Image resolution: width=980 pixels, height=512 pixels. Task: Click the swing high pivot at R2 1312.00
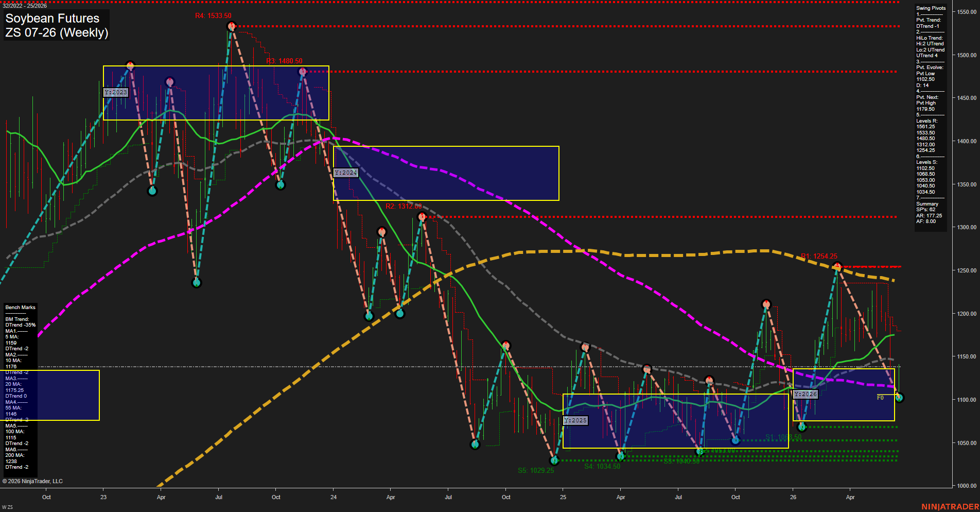click(x=422, y=217)
